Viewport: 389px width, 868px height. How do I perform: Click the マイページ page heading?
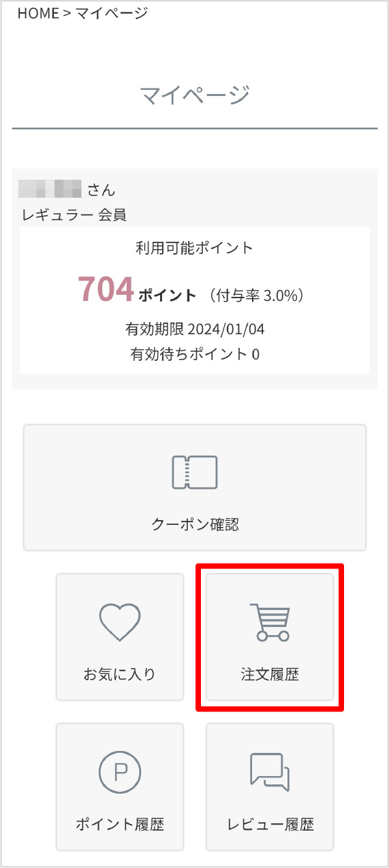point(195,95)
